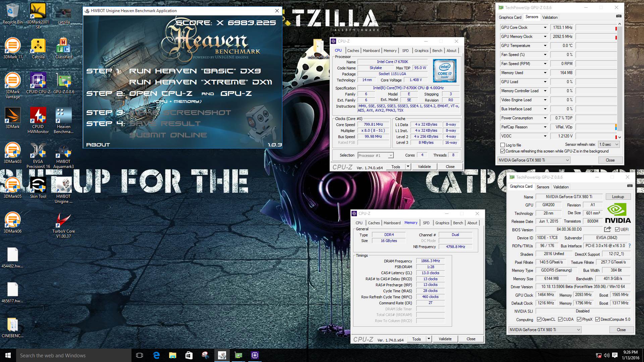Toggle Continue refreshing in background checkbox
The image size is (644, 362).
[502, 151]
